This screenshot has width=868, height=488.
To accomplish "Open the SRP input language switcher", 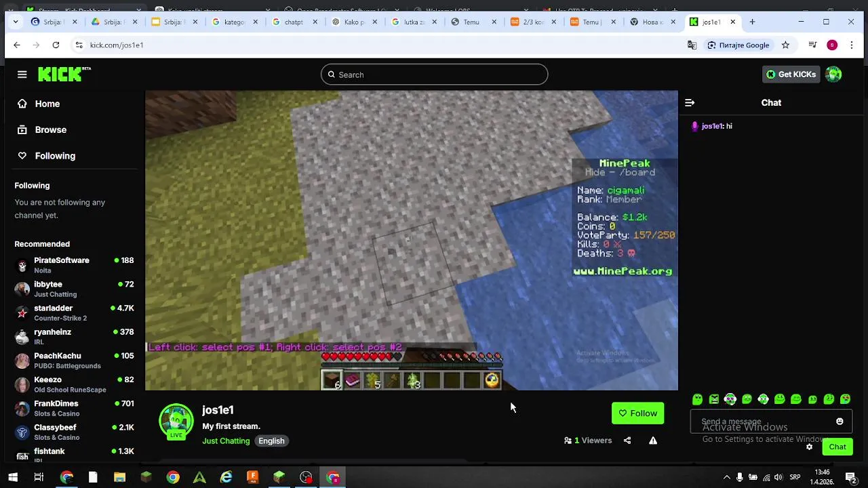I will coord(795,477).
